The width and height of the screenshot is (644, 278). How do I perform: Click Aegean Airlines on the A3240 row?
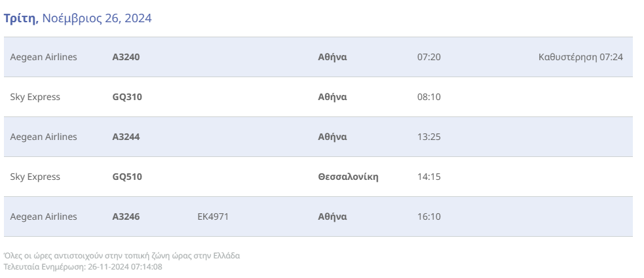click(43, 57)
